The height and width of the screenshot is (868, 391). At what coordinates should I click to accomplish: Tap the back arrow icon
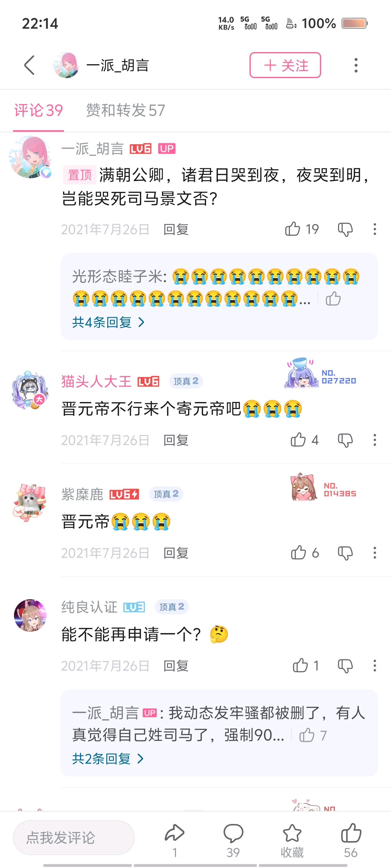coord(29,65)
